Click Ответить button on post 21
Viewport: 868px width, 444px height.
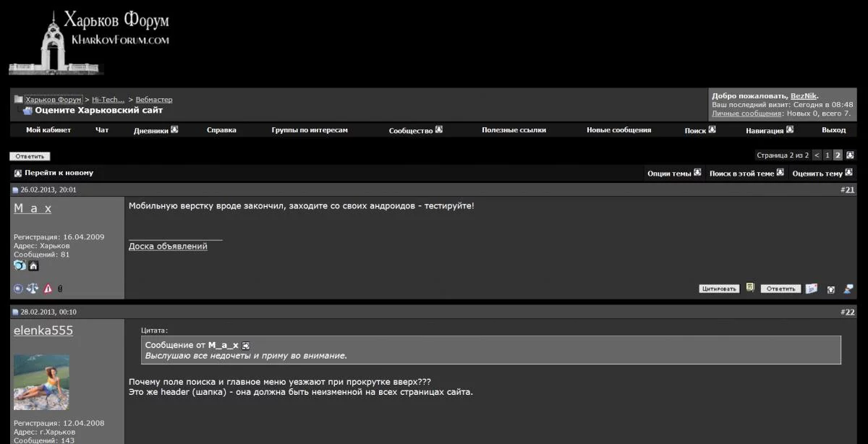780,289
